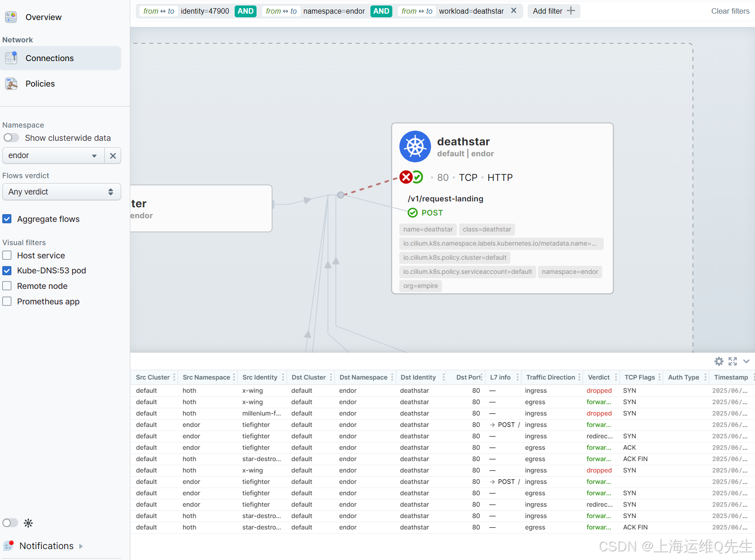Sort by Traffic Direction column header
755x560 pixels.
coord(550,377)
